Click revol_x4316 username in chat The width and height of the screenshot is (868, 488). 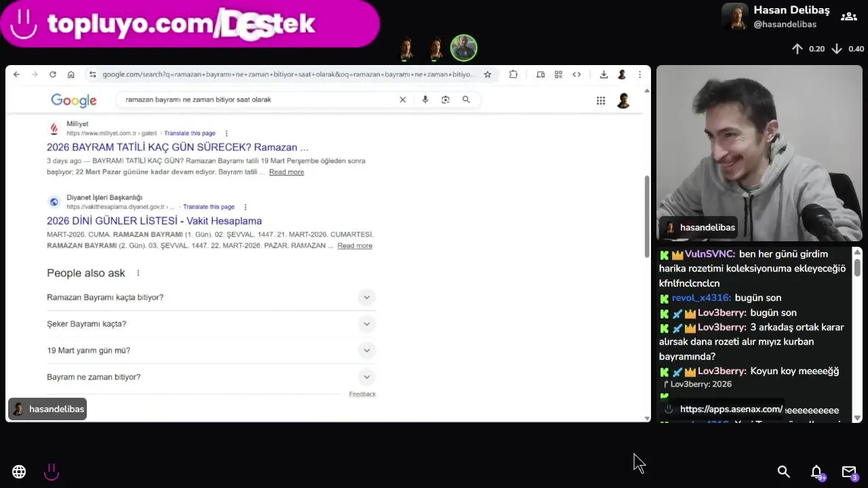[x=701, y=298]
